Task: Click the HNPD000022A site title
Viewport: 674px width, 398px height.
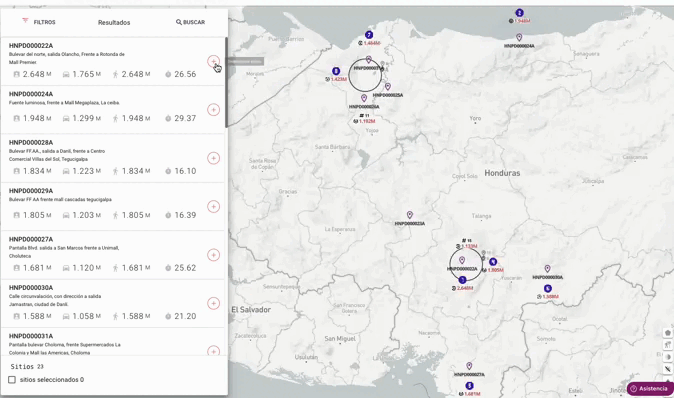Action: [31, 46]
